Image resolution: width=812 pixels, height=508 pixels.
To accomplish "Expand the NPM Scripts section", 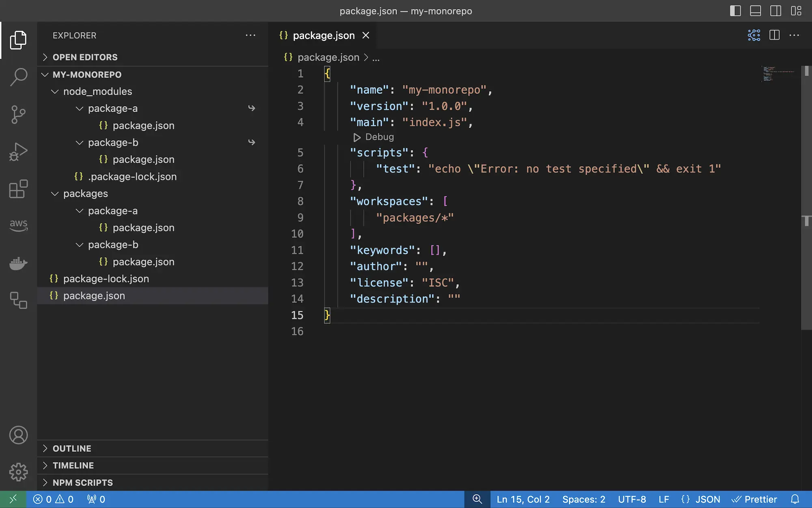I will (x=153, y=483).
